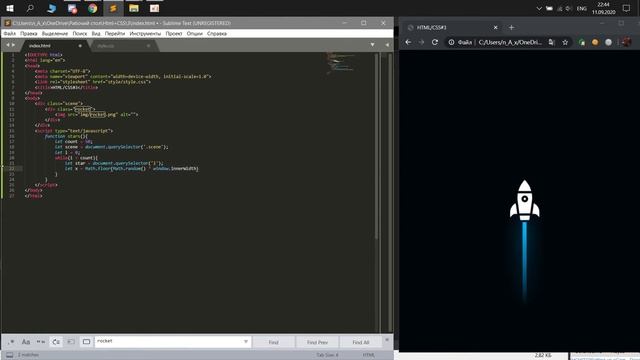This screenshot has width=640, height=360.
Task: Click the green browser extension icon
Action: point(582,42)
